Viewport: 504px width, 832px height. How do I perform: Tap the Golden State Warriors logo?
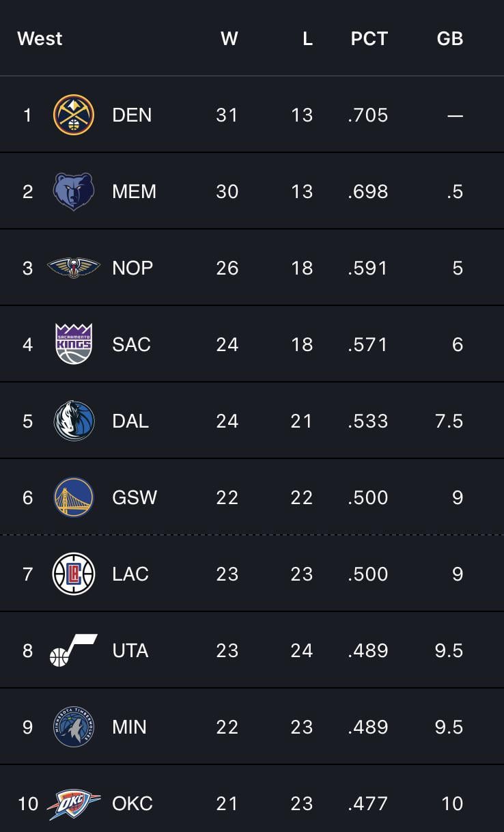(74, 497)
